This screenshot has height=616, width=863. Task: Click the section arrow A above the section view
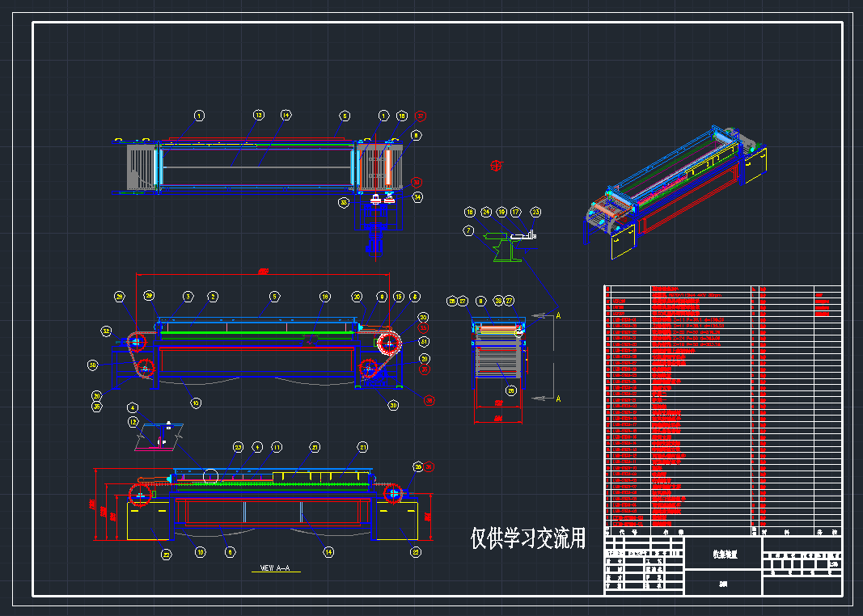click(x=559, y=315)
